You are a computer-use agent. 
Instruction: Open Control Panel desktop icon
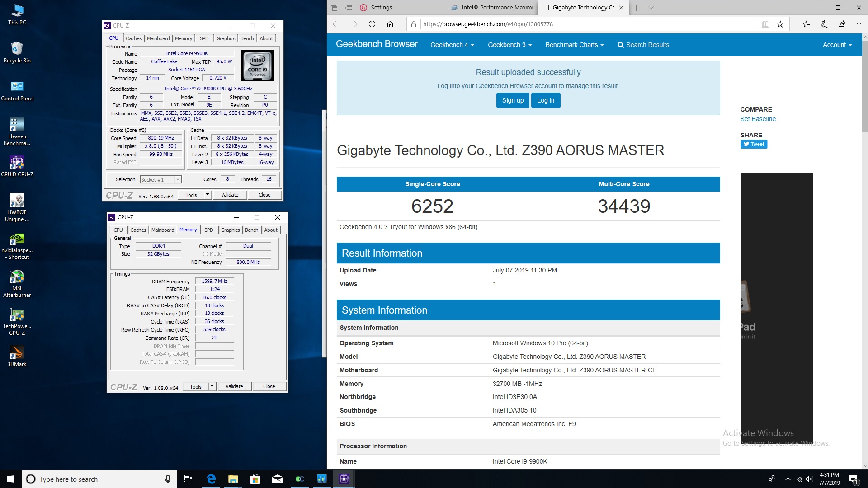17,90
